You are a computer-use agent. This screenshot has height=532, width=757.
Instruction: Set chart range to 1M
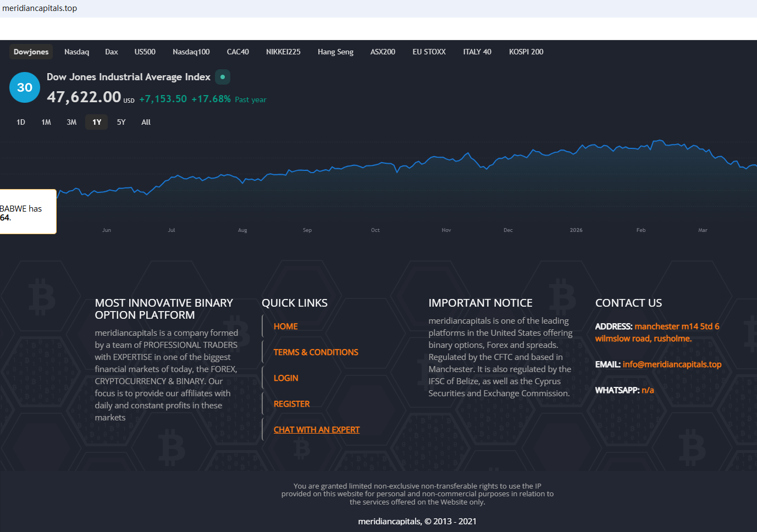pyautogui.click(x=46, y=122)
